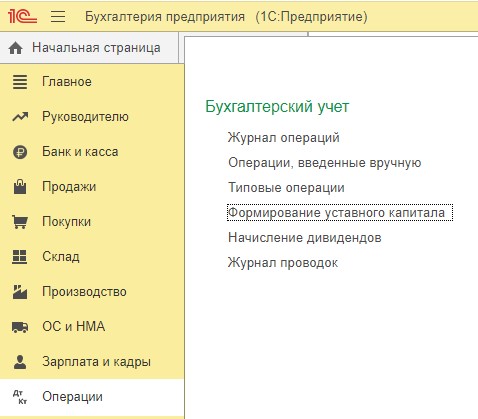Click the home icon on Начальная страница
The width and height of the screenshot is (478, 419).
(16, 48)
